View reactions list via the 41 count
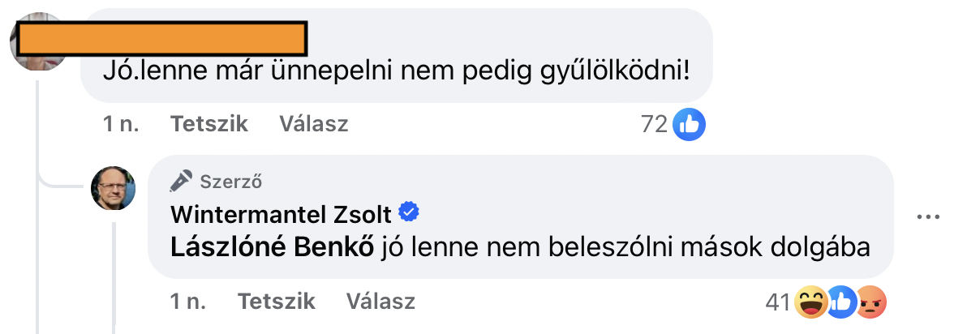This screenshot has height=334, width=980. point(778,302)
